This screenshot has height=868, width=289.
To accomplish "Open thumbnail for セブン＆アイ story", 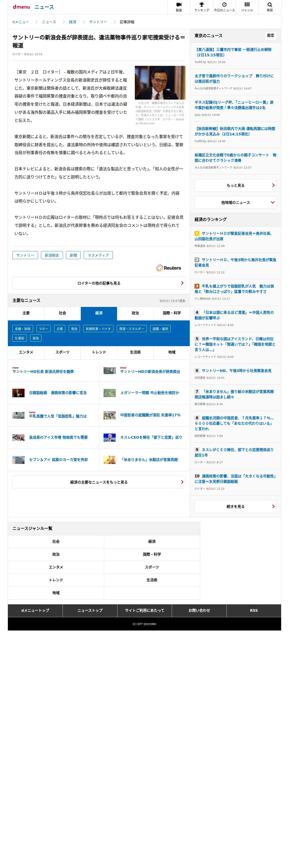I will [18, 460].
